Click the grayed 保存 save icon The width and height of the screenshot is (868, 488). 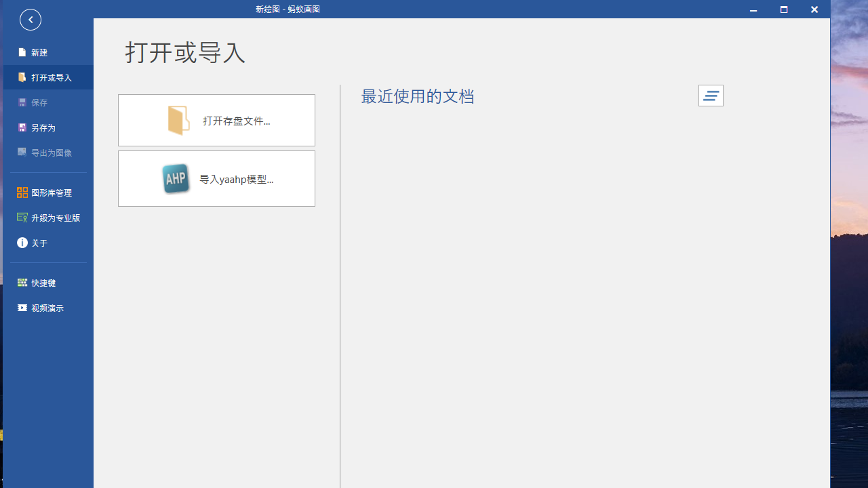[x=22, y=102]
